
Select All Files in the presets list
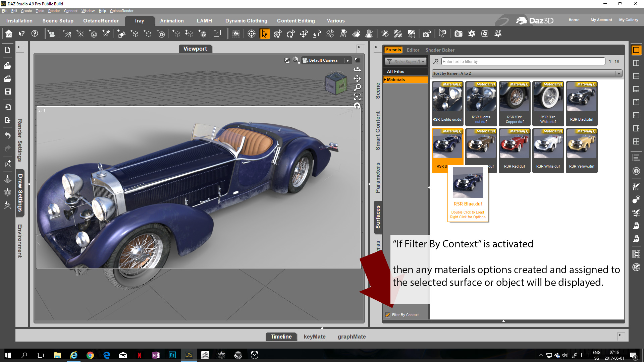tap(395, 71)
